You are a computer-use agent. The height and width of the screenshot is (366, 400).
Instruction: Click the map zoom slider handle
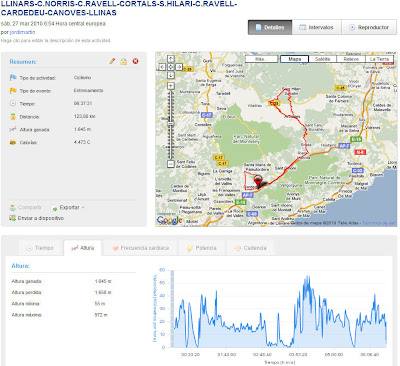click(x=171, y=124)
